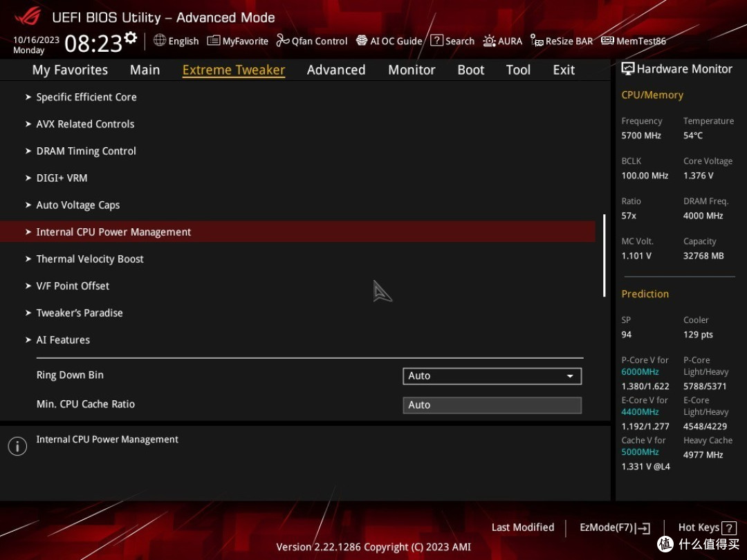Click the EzMode exit arrow icon
Image resolution: width=747 pixels, height=560 pixels.
[x=643, y=528]
